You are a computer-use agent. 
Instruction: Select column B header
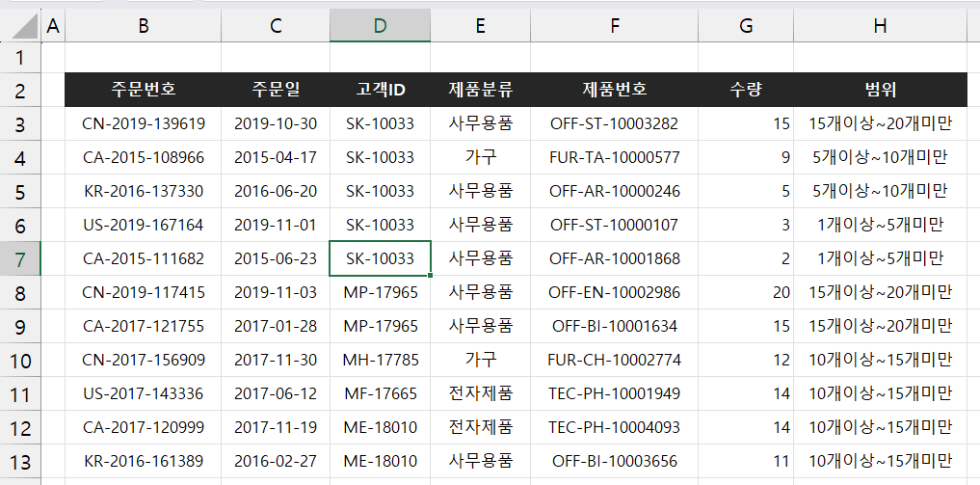tap(144, 26)
